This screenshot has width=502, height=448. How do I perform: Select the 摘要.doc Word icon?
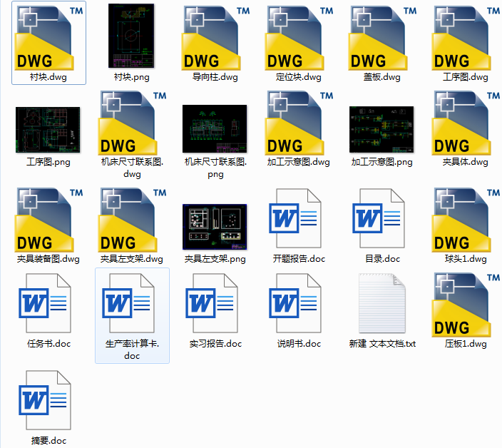45,400
